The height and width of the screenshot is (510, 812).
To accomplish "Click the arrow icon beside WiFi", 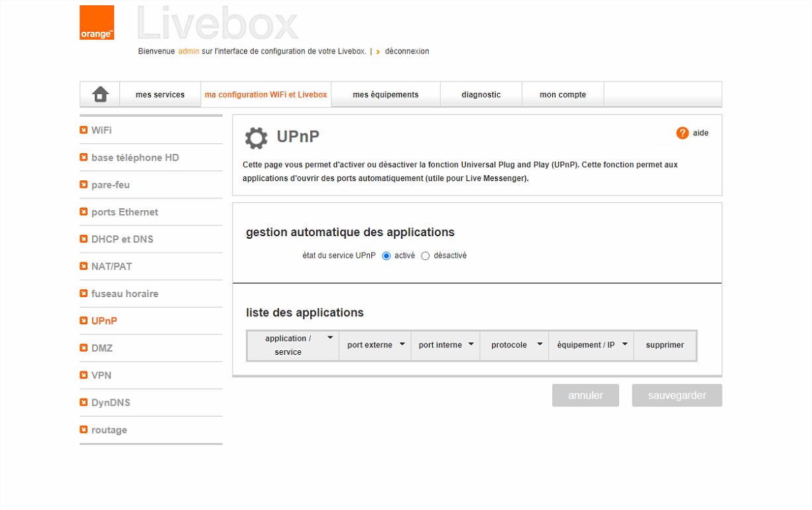I will tap(84, 130).
